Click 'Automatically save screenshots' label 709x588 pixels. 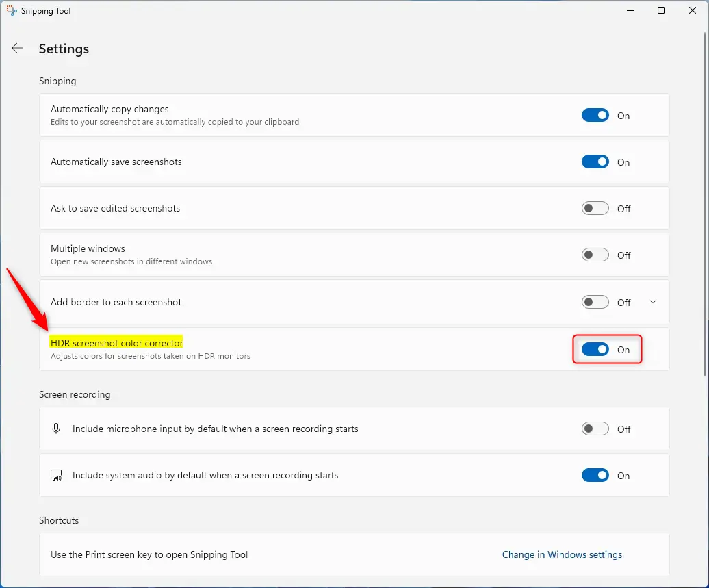[116, 162]
